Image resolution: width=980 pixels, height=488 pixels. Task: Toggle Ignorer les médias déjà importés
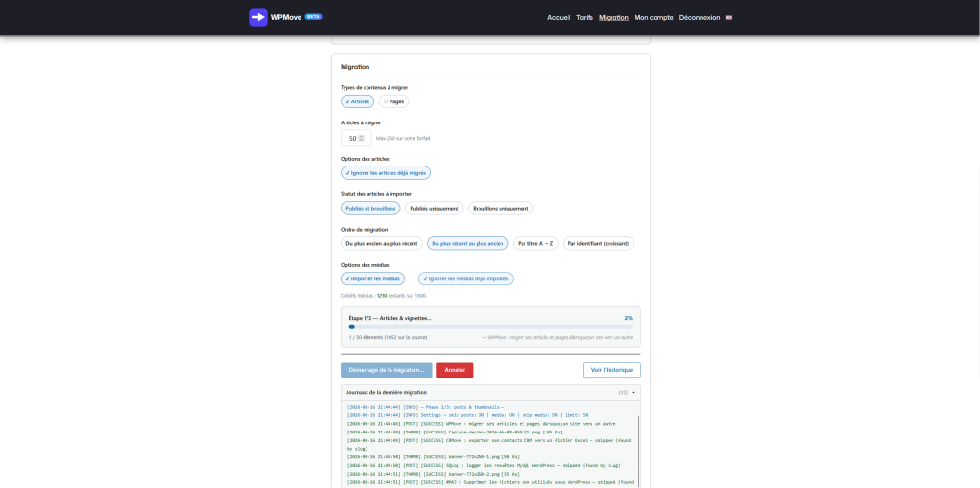coord(466,278)
